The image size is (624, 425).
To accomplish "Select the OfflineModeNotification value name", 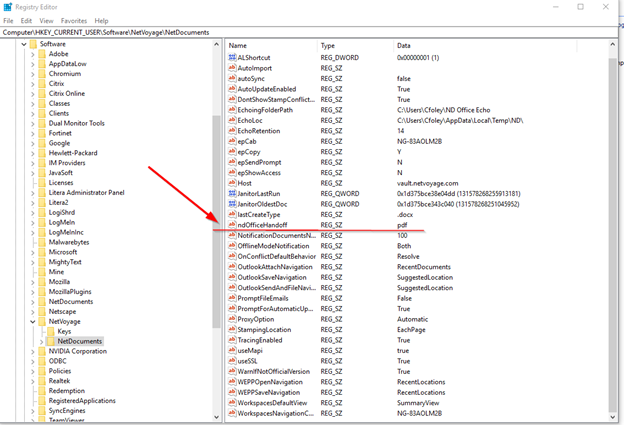I will 273,246.
